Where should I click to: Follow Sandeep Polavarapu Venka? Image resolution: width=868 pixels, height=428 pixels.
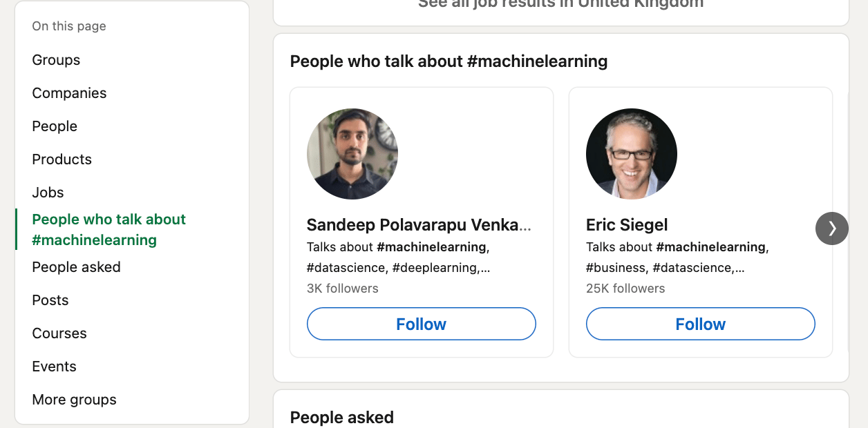tap(422, 324)
